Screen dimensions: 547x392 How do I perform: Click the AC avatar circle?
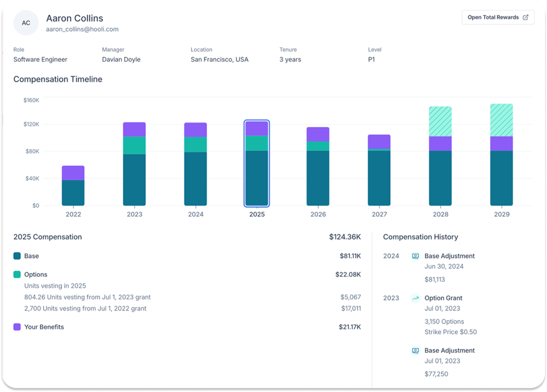(26, 23)
